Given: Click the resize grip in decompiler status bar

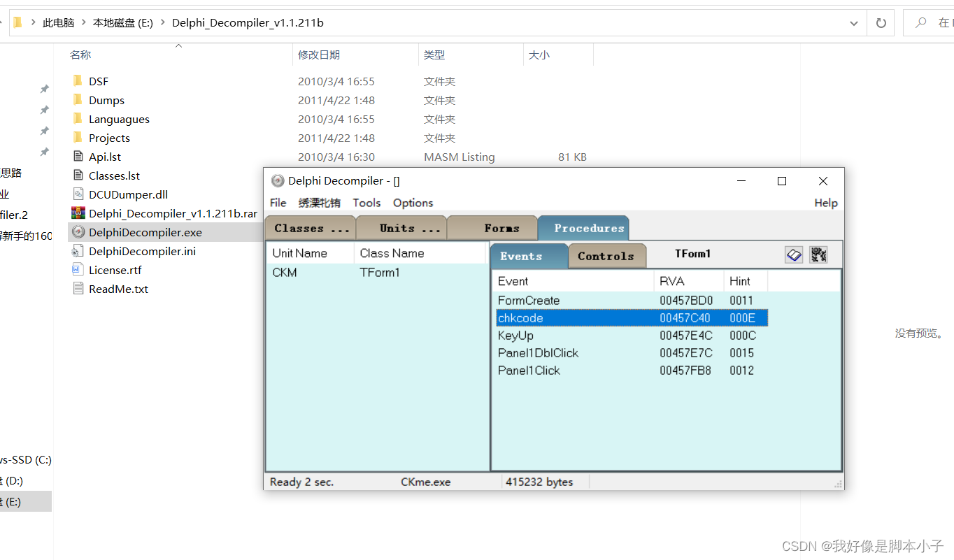Looking at the screenshot, I should pyautogui.click(x=838, y=483).
